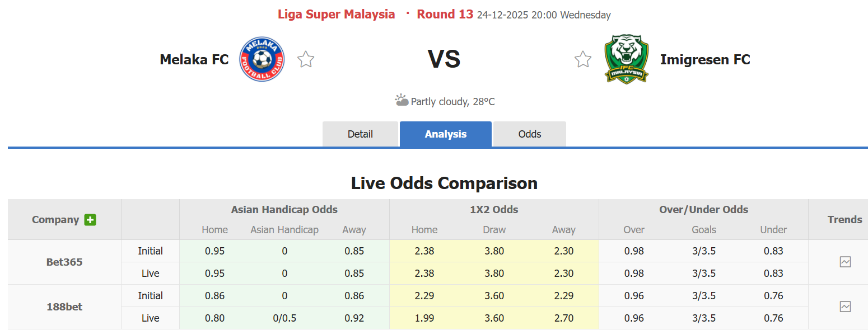Toggle the star next to Imigresen FC
This screenshot has width=868, height=330.
point(583,59)
